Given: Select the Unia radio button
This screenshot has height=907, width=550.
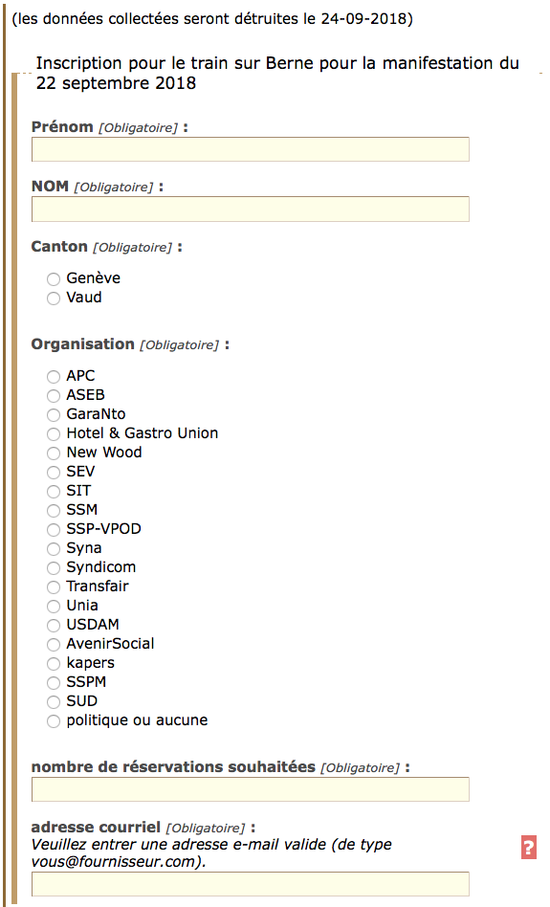Looking at the screenshot, I should click(x=53, y=606).
